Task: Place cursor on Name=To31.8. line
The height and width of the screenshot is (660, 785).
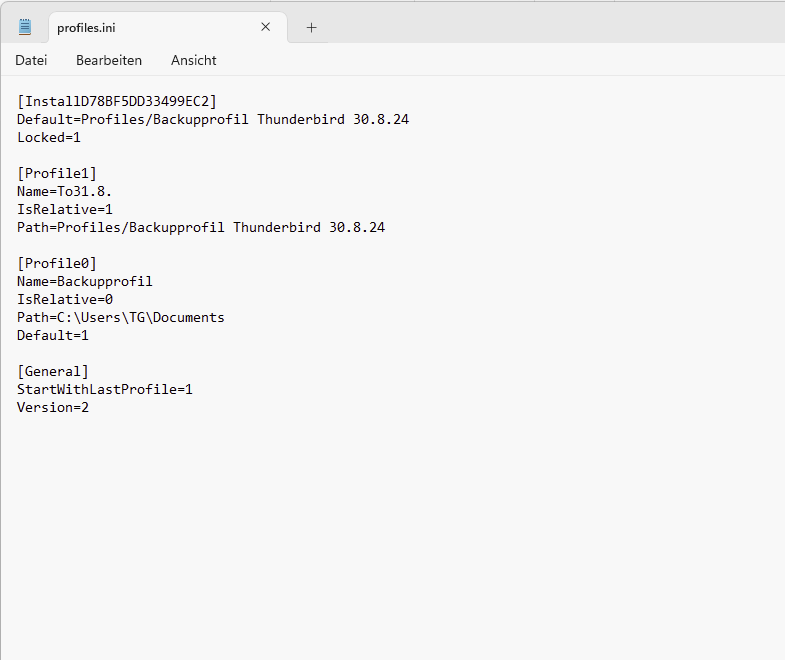Action: pyautogui.click(x=69, y=191)
